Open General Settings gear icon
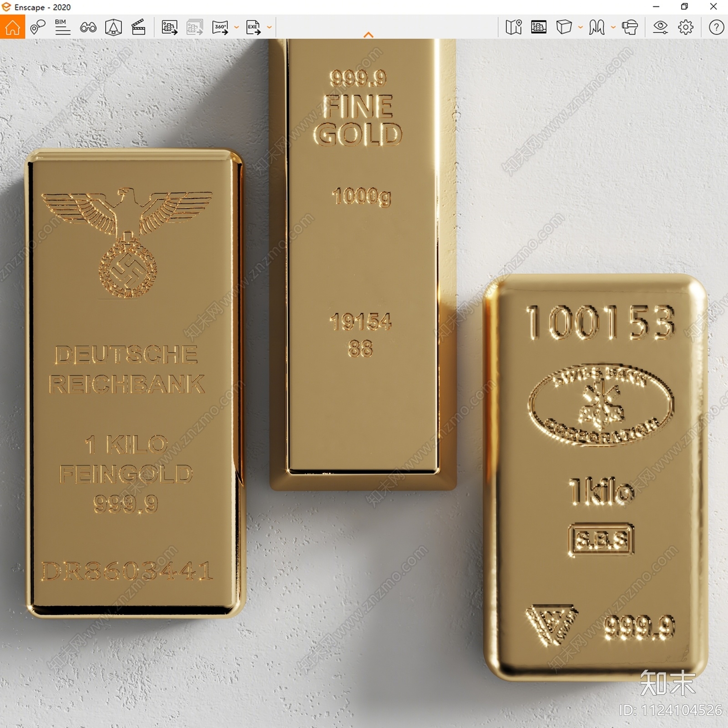The height and width of the screenshot is (728, 728). click(686, 27)
